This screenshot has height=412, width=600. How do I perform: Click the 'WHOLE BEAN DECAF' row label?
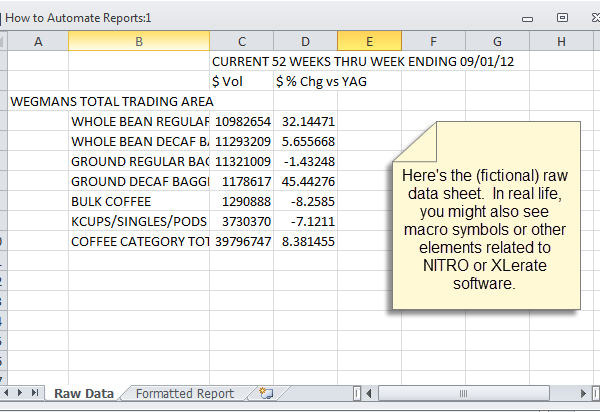pyautogui.click(x=139, y=141)
